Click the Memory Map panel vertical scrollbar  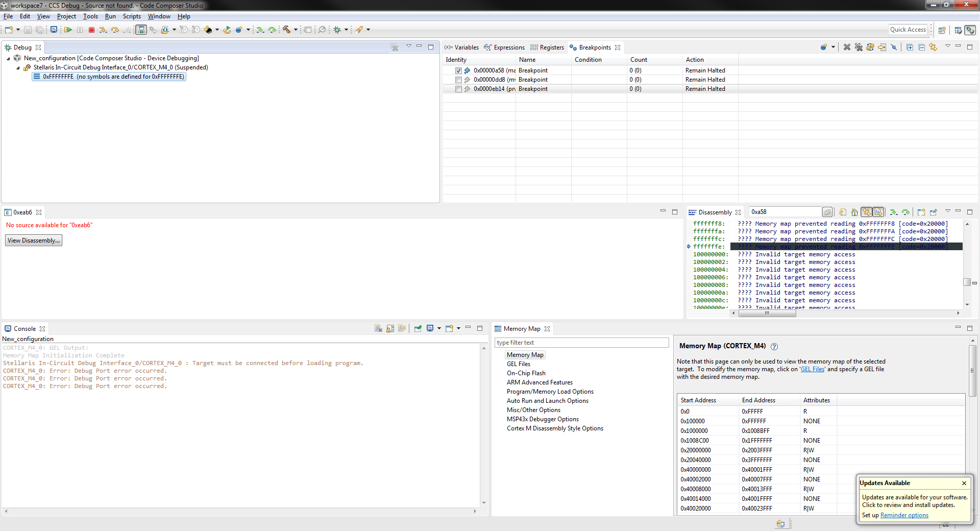coord(973,371)
